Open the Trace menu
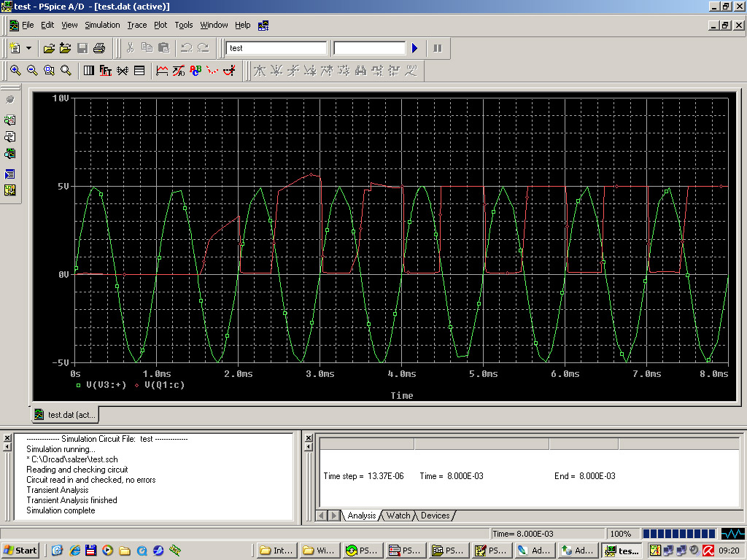This screenshot has height=560, width=747. pos(136,25)
